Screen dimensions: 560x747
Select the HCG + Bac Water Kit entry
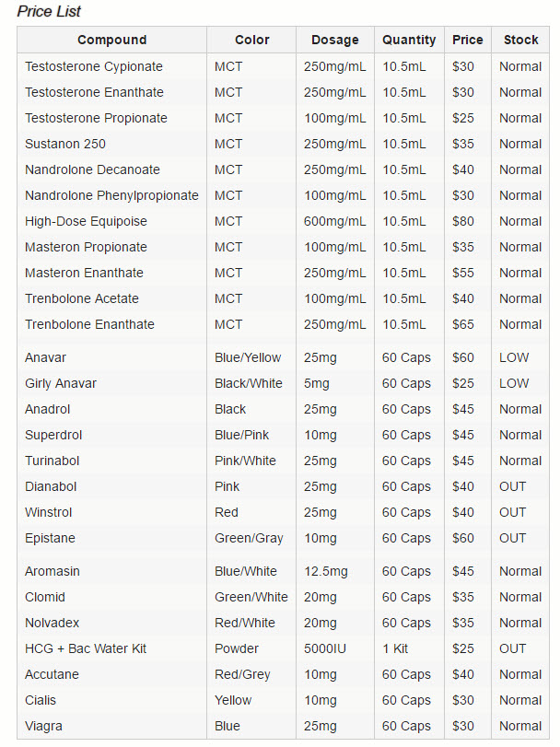click(86, 648)
